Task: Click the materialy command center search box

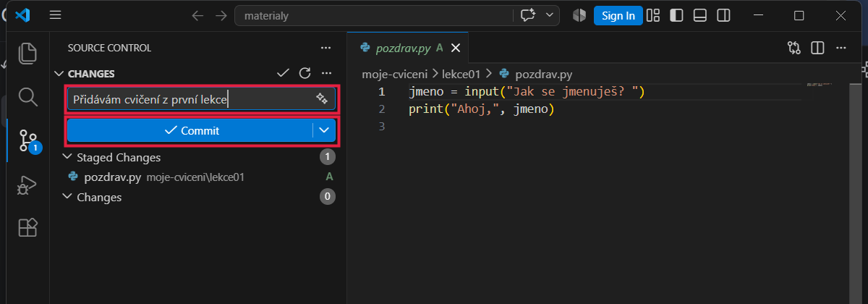Action: (x=373, y=15)
